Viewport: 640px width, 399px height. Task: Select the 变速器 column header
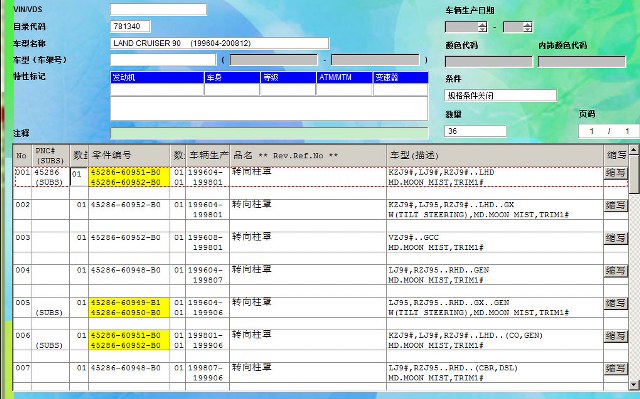(x=400, y=78)
